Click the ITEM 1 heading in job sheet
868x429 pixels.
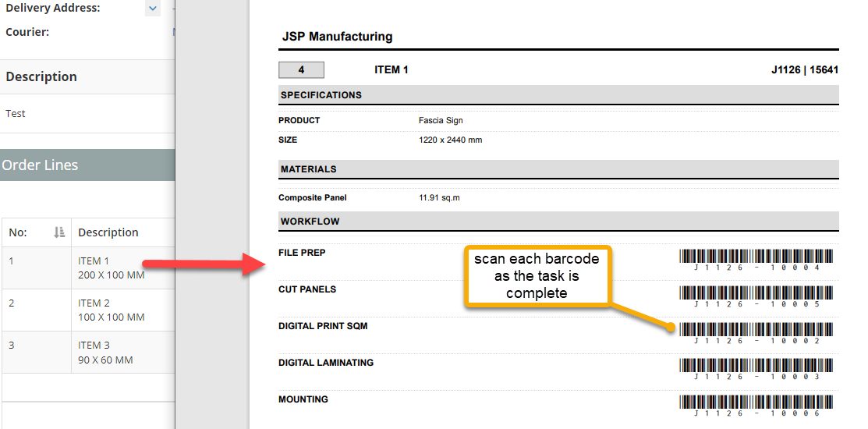(x=391, y=70)
